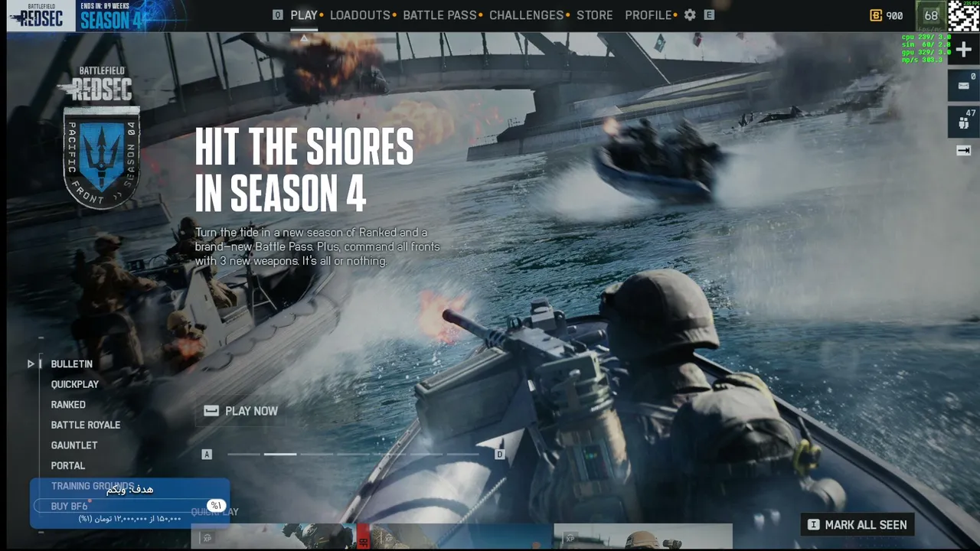
Task: Switch to the Store tab
Action: (595, 15)
